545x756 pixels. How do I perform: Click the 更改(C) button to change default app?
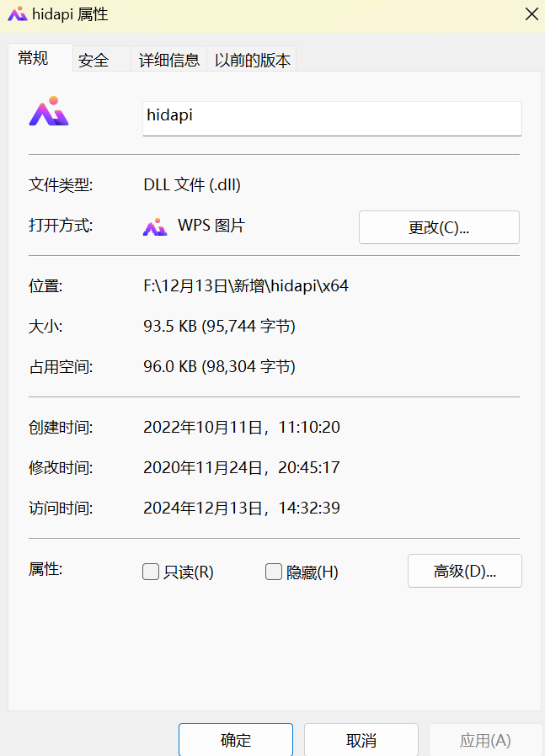click(439, 227)
